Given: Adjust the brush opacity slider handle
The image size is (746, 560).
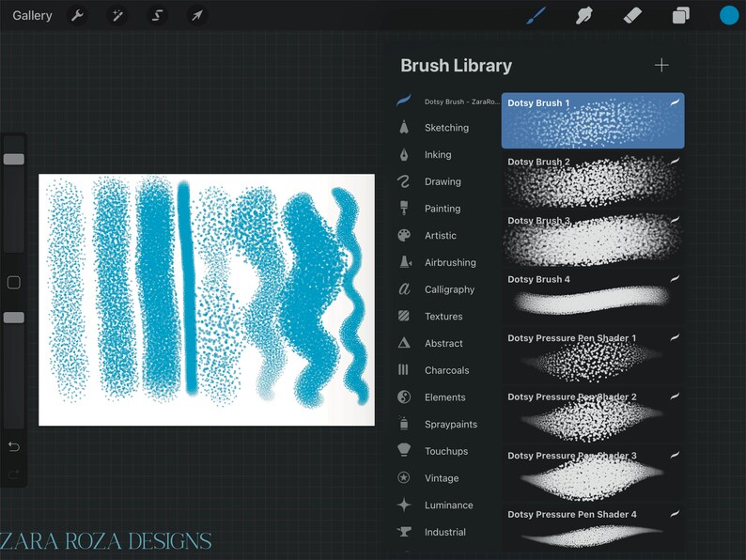Looking at the screenshot, I should click(14, 318).
